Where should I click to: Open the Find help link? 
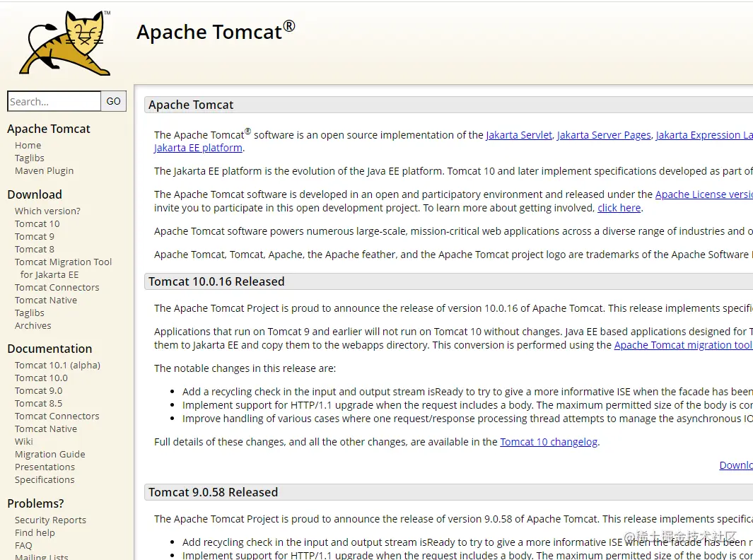click(35, 532)
